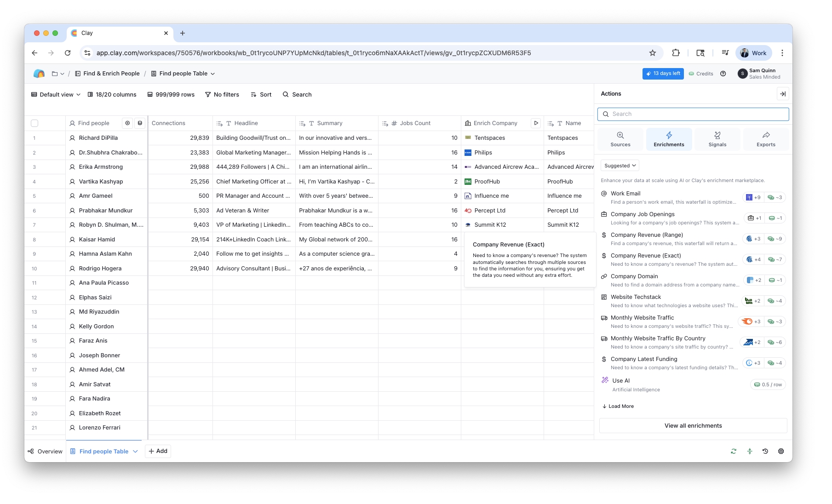
Task: Open the 18/20 columns selector
Action: click(x=112, y=95)
